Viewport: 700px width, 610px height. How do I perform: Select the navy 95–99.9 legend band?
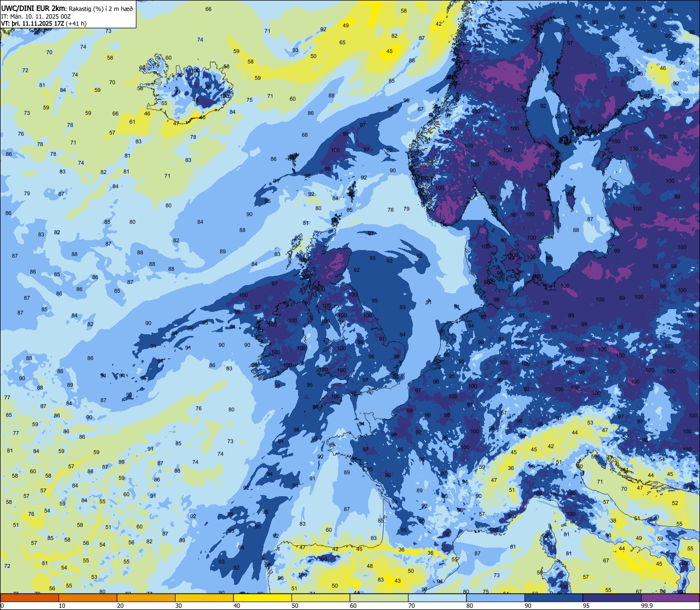coord(612,598)
